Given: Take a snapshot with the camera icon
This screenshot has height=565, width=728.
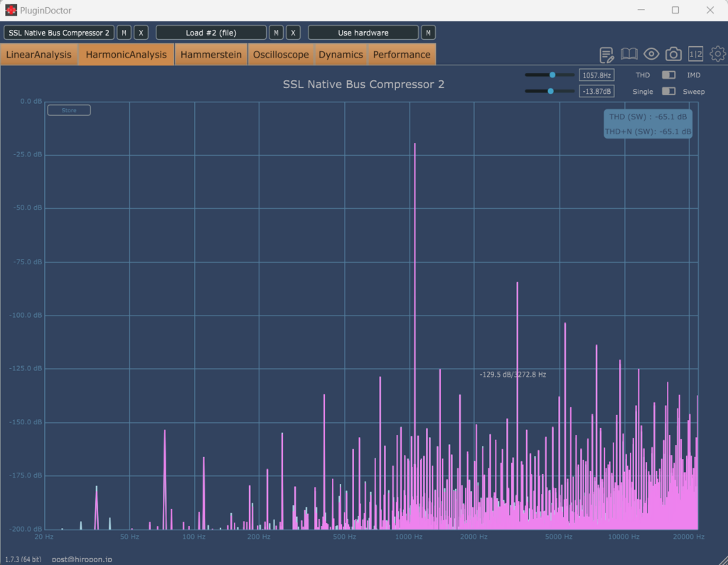Looking at the screenshot, I should coord(673,54).
